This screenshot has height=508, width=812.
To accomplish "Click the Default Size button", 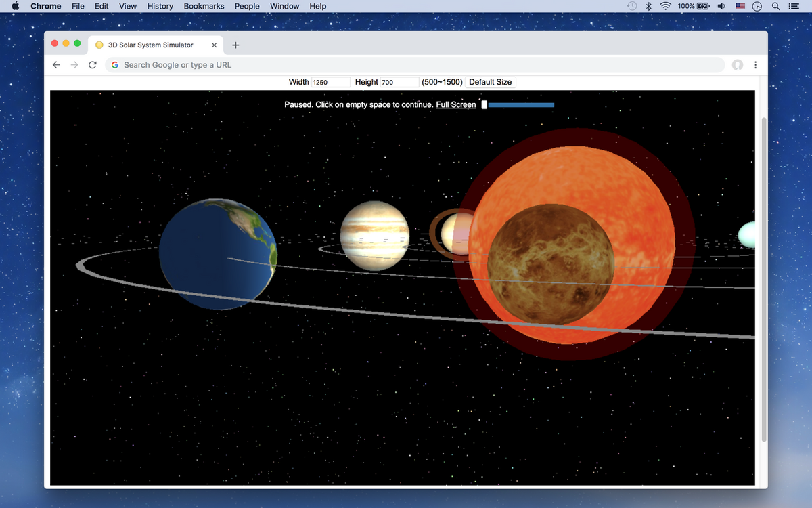I will pyautogui.click(x=491, y=81).
